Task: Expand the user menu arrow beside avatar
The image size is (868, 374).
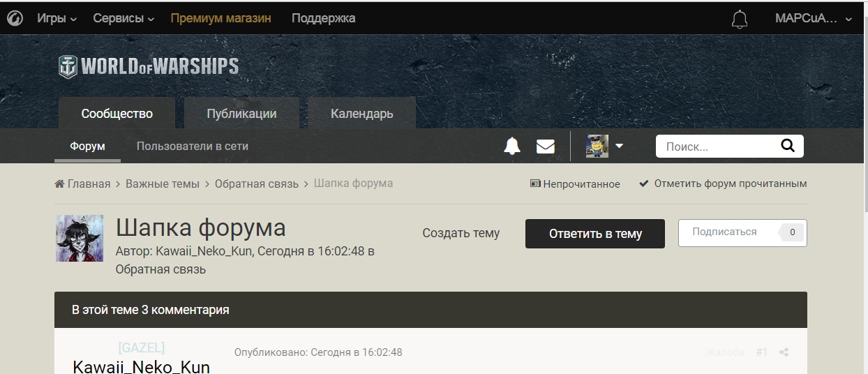Action: click(619, 146)
